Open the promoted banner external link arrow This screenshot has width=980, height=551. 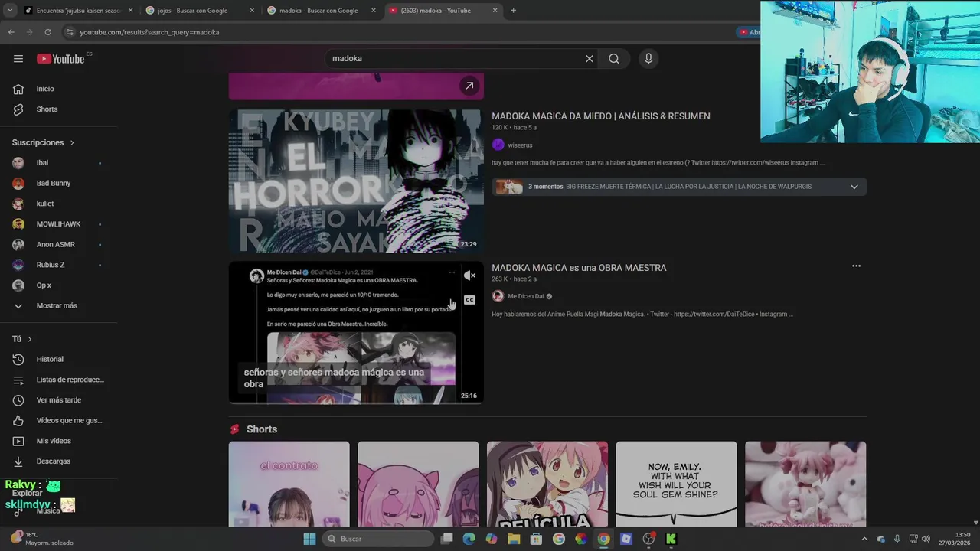coord(469,86)
